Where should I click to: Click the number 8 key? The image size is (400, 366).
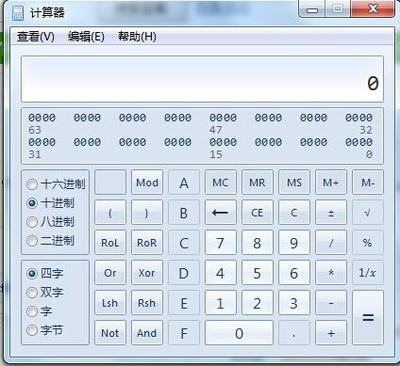pos(257,243)
